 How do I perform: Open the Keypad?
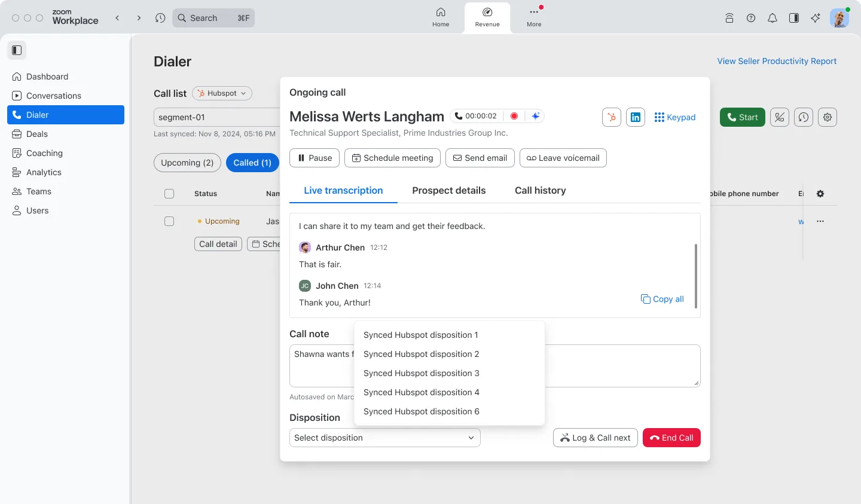675,117
